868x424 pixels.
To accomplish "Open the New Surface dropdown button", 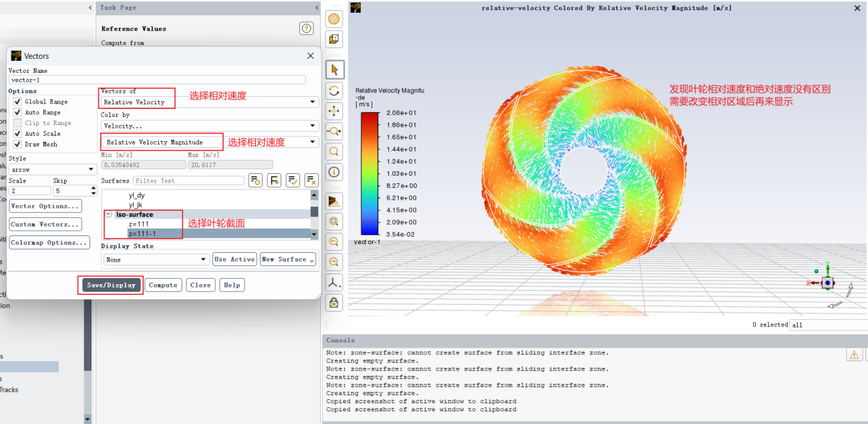I will click(287, 259).
